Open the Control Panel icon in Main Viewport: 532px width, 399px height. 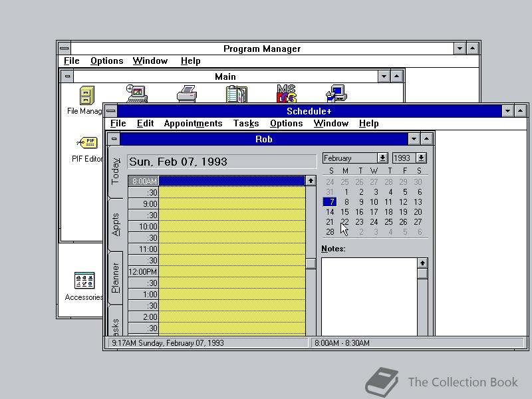(x=137, y=93)
